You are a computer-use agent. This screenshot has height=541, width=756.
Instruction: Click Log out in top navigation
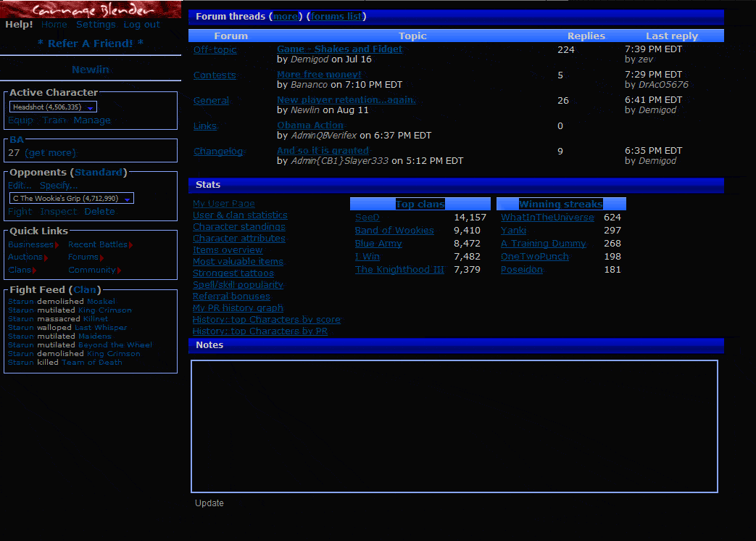click(142, 24)
